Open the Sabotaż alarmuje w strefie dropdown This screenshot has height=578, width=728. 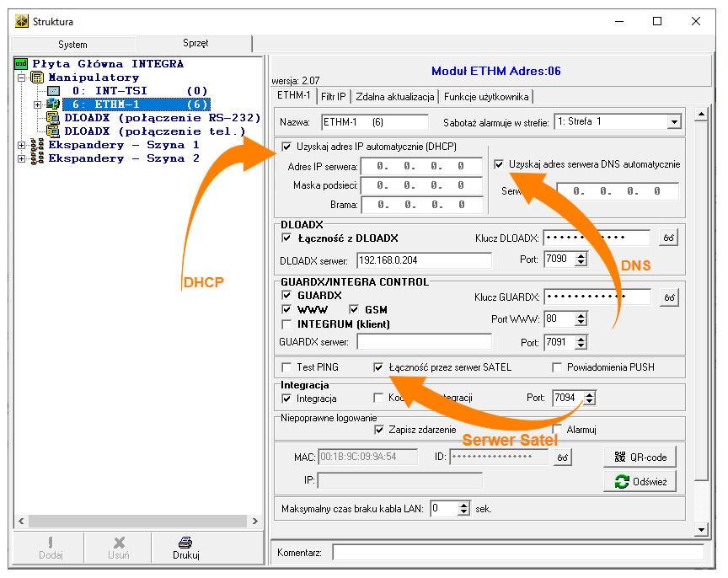(673, 122)
